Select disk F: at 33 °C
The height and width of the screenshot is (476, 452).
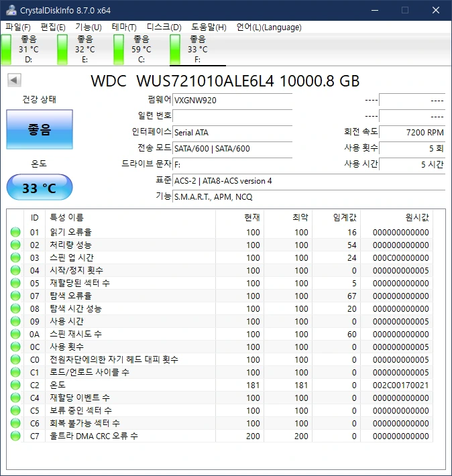point(197,49)
